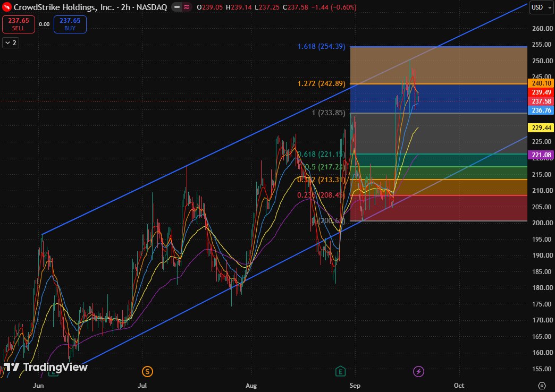Screen dimensions: 555x392
Task: Click the yellow 229.44 price label
Action: [x=541, y=127]
